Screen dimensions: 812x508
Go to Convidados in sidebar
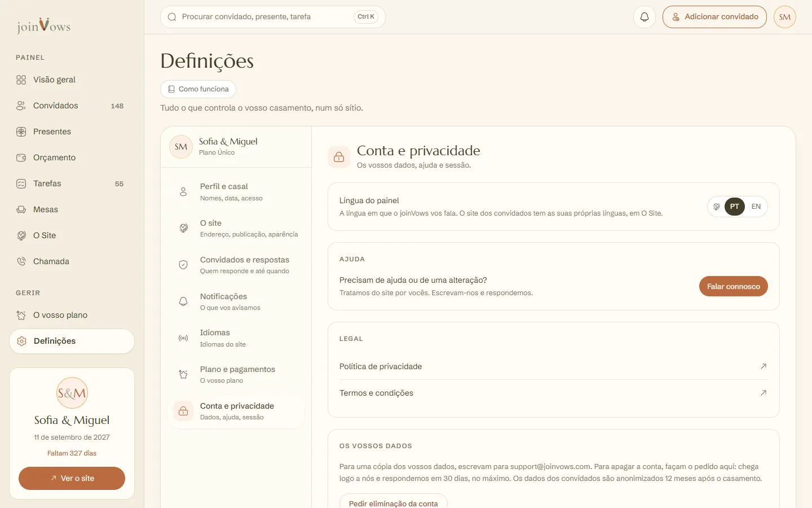(72, 106)
